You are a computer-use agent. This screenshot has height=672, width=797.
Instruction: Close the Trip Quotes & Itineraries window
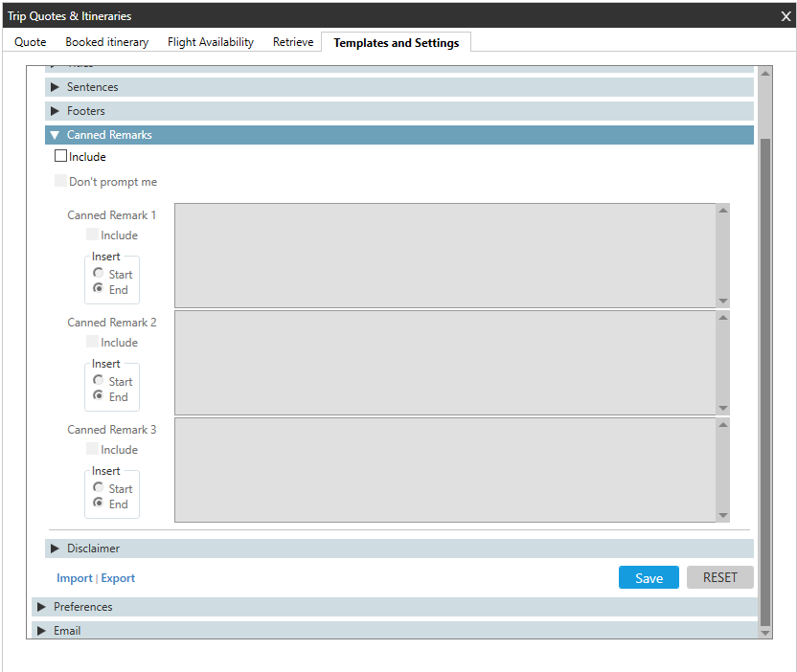click(x=786, y=16)
